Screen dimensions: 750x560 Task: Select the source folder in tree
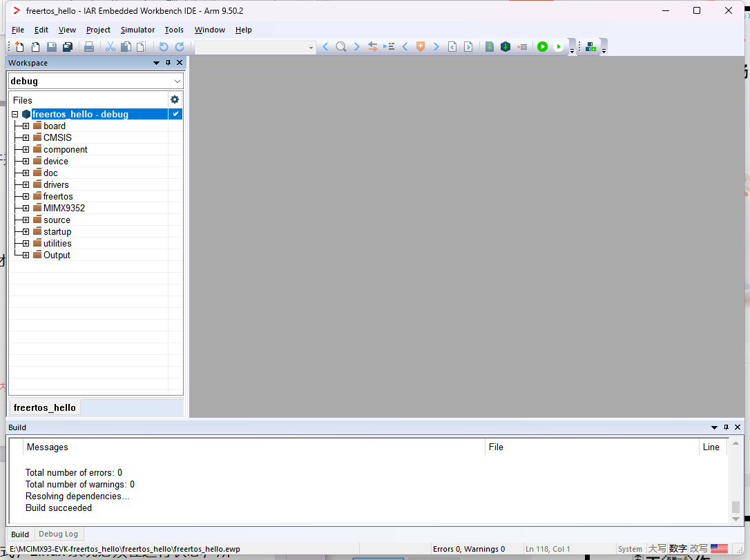point(57,220)
